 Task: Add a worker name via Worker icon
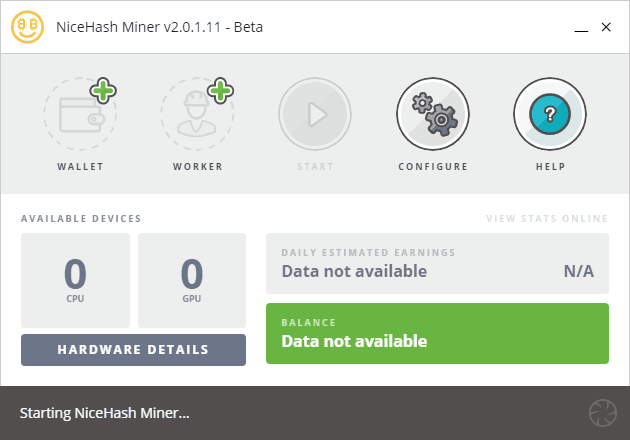coord(197,114)
